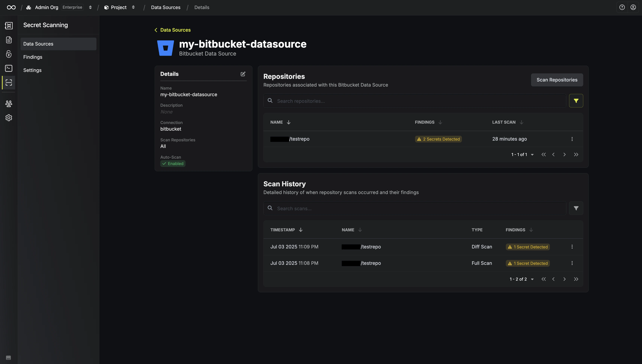Image resolution: width=642 pixels, height=364 pixels.
Task: Expand the Project switcher dropdown
Action: tap(133, 7)
